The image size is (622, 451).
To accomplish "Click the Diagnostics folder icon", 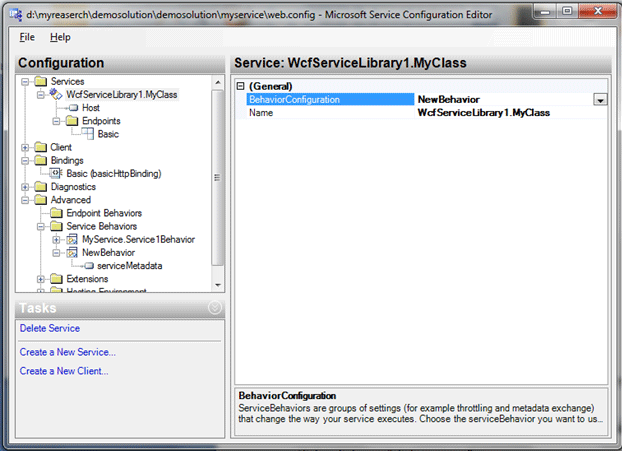I will click(40, 186).
